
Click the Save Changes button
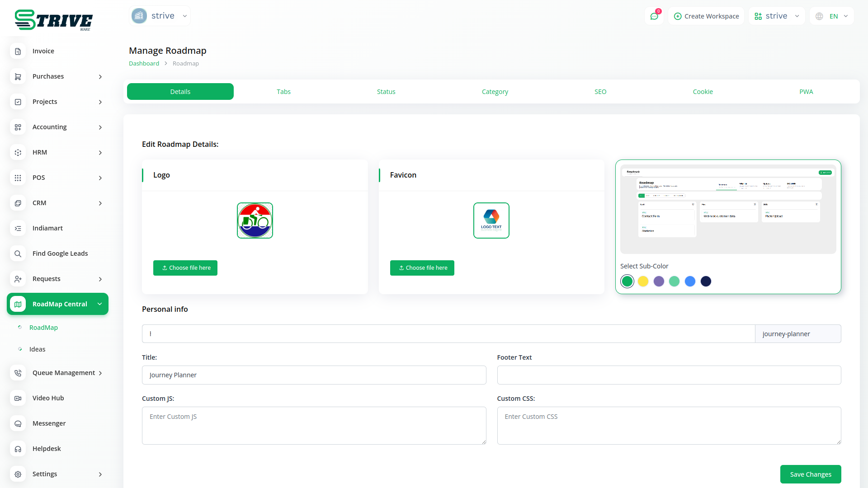[810, 474]
